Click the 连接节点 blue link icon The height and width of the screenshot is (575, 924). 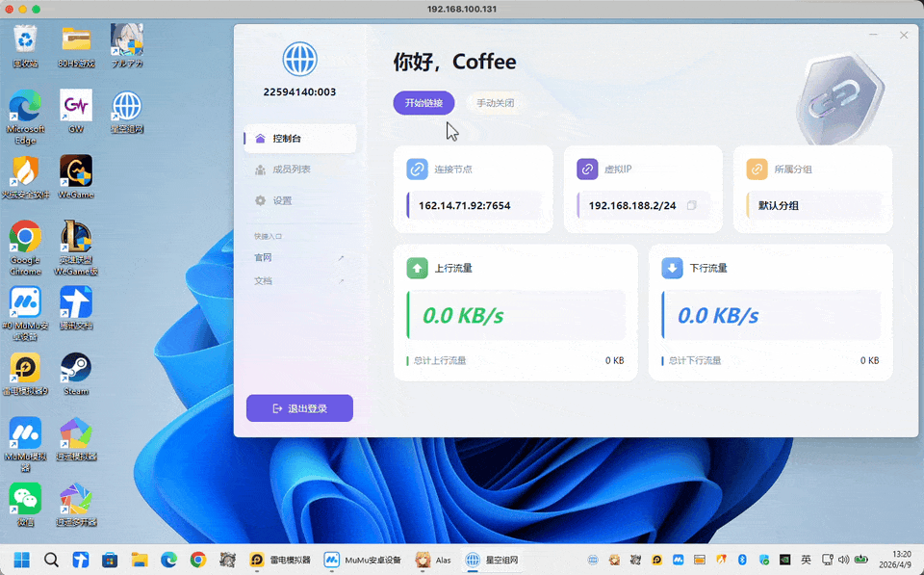(417, 170)
